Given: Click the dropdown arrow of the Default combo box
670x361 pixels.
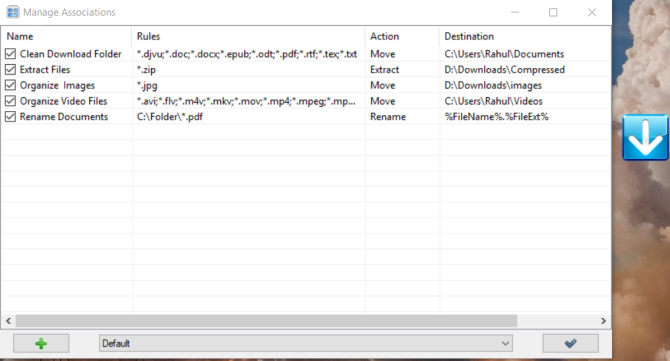Looking at the screenshot, I should [x=505, y=343].
